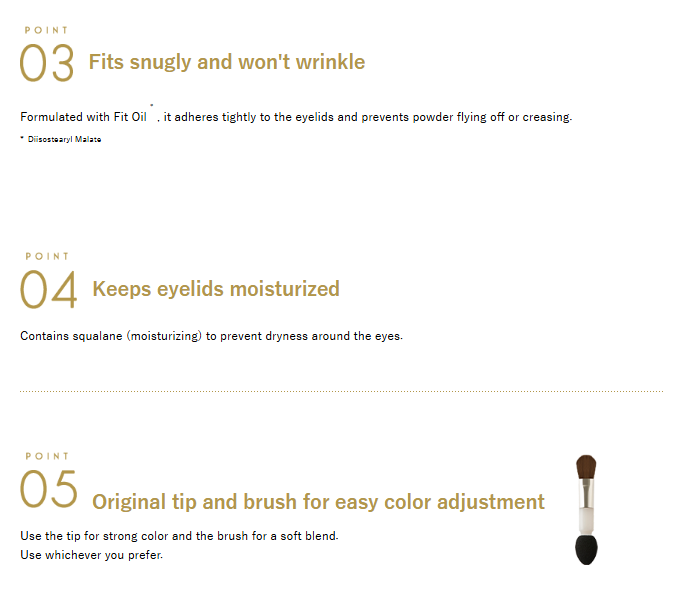This screenshot has width=674, height=600.
Task: Click the dotted divider line below Point 04
Action: click(x=340, y=391)
